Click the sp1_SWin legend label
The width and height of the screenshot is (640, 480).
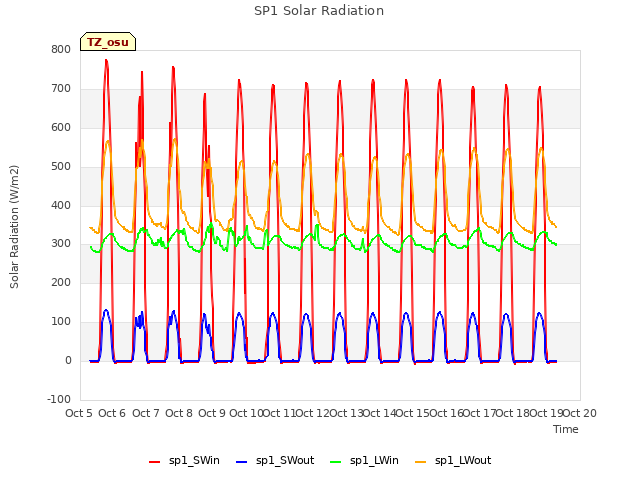pyautogui.click(x=194, y=460)
